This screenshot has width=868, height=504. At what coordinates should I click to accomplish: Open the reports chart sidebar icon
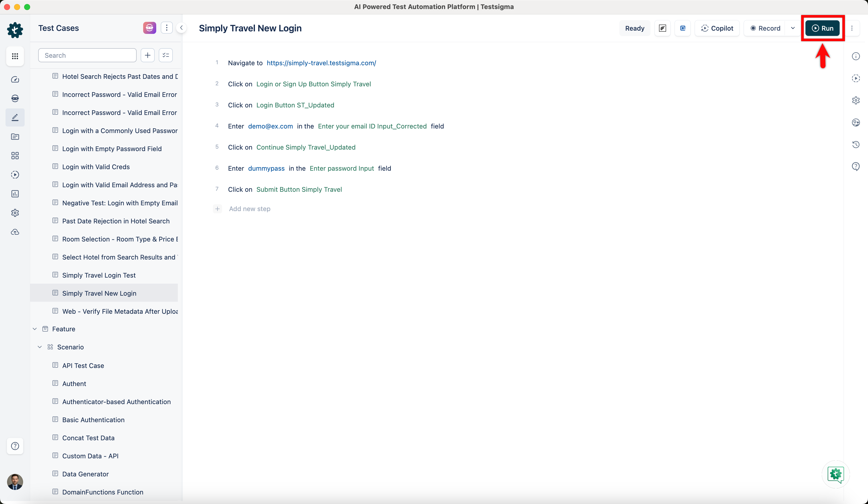click(15, 194)
